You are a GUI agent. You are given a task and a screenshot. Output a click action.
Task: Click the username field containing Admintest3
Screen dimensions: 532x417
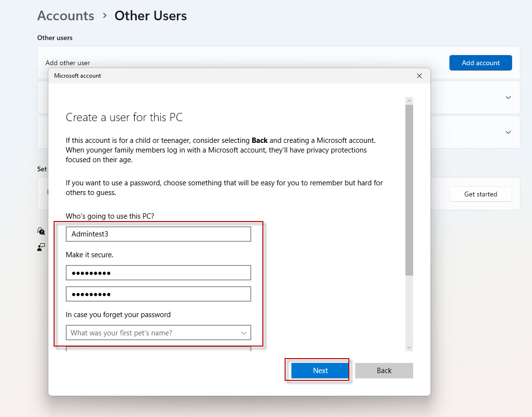[158, 234]
